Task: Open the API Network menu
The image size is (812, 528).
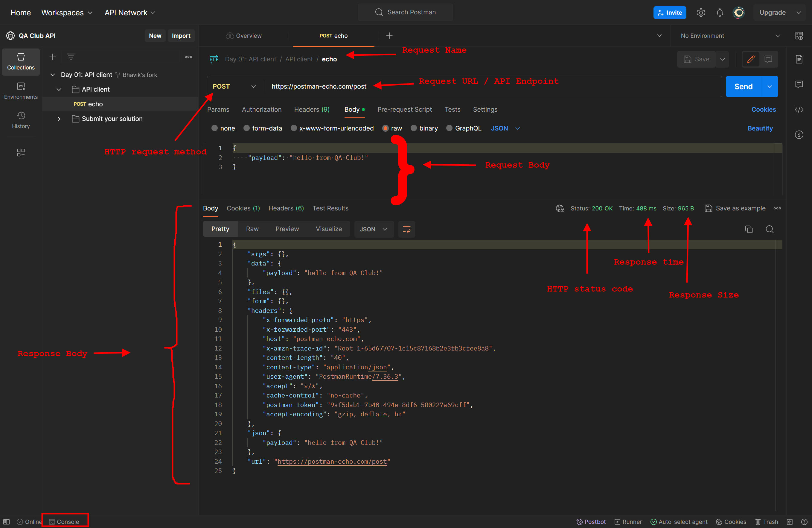Action: pos(130,13)
